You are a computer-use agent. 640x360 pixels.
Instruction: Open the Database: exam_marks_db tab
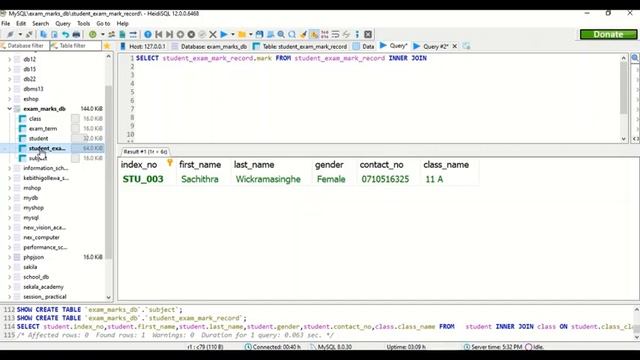pyautogui.click(x=209, y=46)
